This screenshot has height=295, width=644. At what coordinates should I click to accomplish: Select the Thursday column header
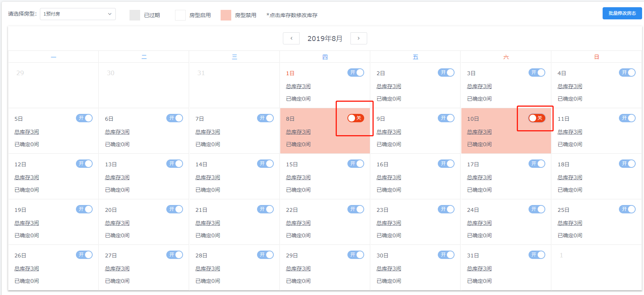[x=325, y=57]
